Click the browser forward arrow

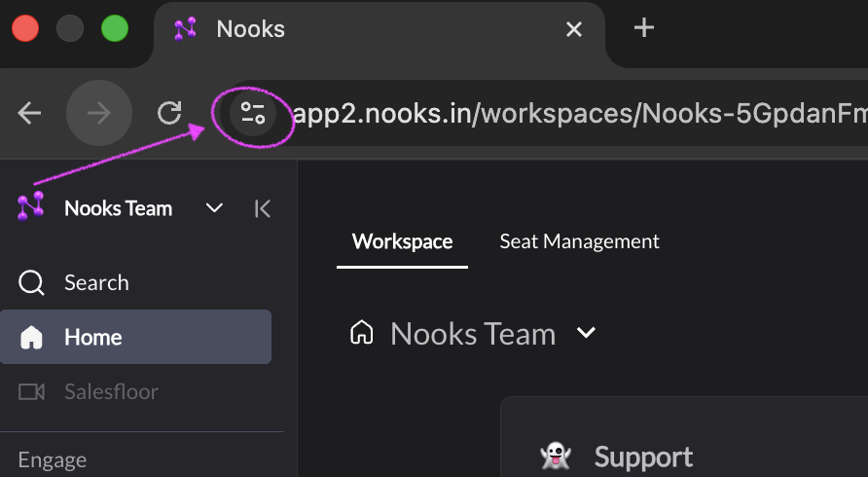(99, 113)
